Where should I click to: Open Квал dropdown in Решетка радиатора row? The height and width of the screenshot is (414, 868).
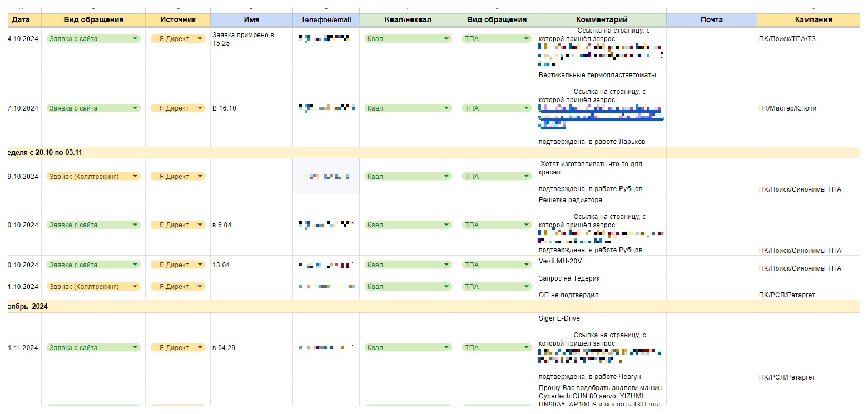pyautogui.click(x=447, y=225)
